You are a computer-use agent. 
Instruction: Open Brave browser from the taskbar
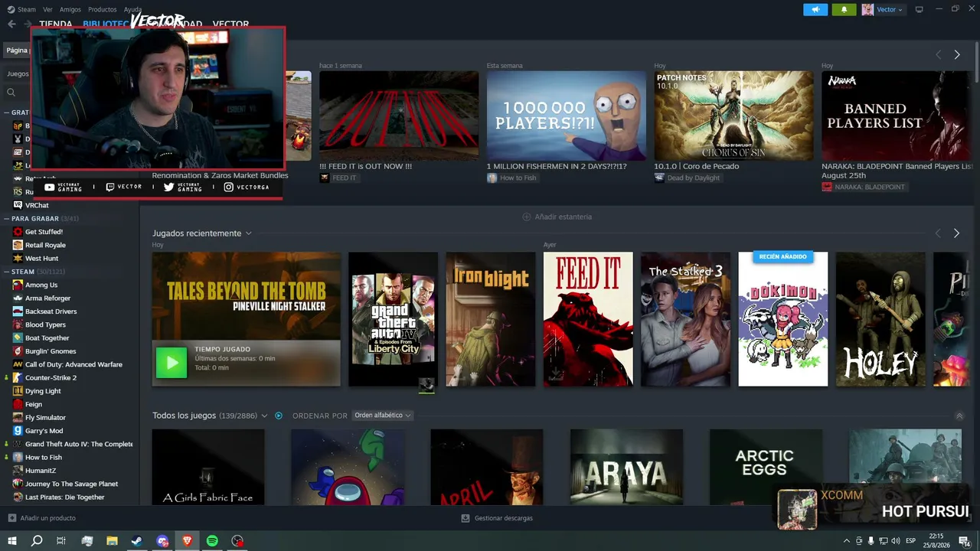coord(187,541)
